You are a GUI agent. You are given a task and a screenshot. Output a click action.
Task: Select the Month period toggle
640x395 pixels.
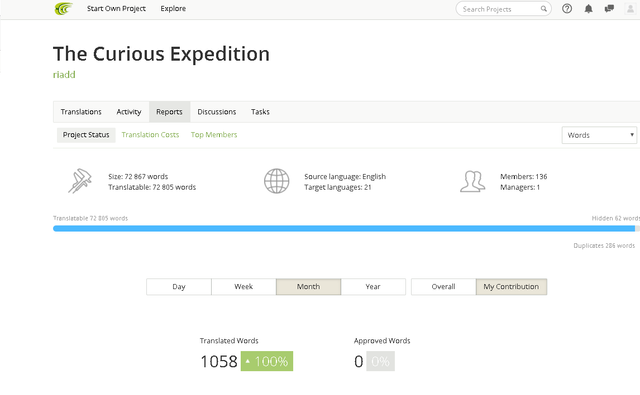click(309, 286)
